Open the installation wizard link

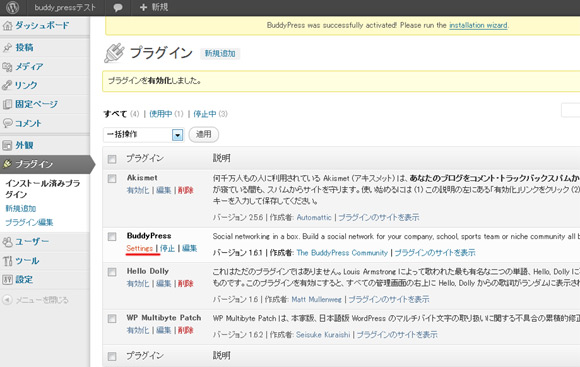click(x=478, y=25)
